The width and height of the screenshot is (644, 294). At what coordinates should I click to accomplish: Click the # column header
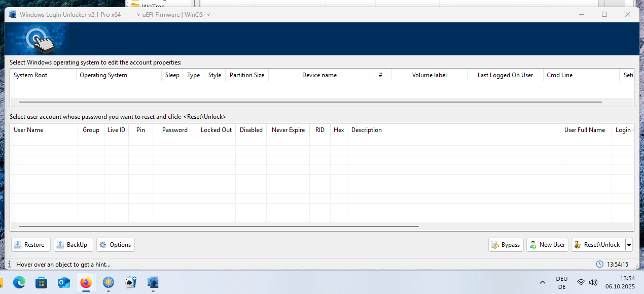point(380,75)
